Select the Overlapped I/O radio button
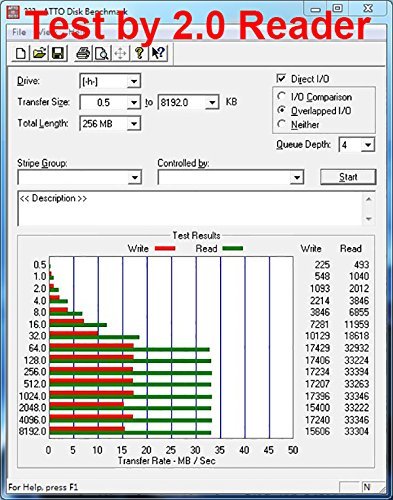Viewport: 393px width, 500px height. pos(282,110)
